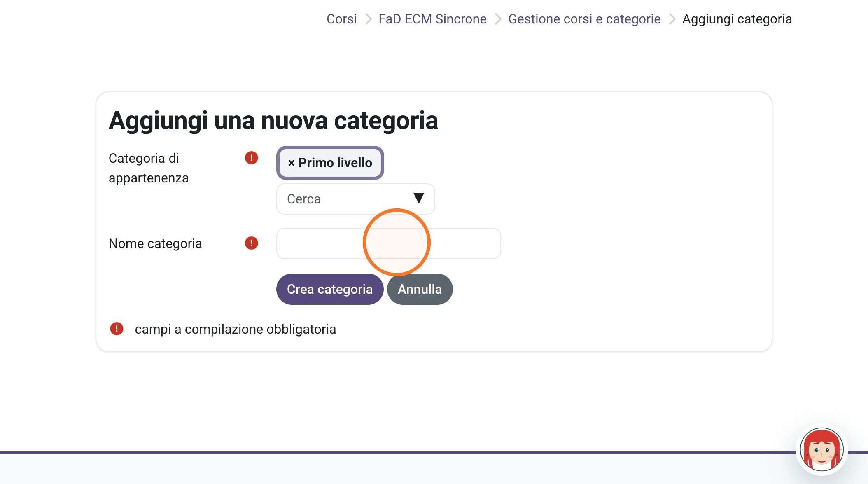Image resolution: width=868 pixels, height=484 pixels.
Task: Click the breadcrumb chevron after Corsi
Action: pos(368,19)
